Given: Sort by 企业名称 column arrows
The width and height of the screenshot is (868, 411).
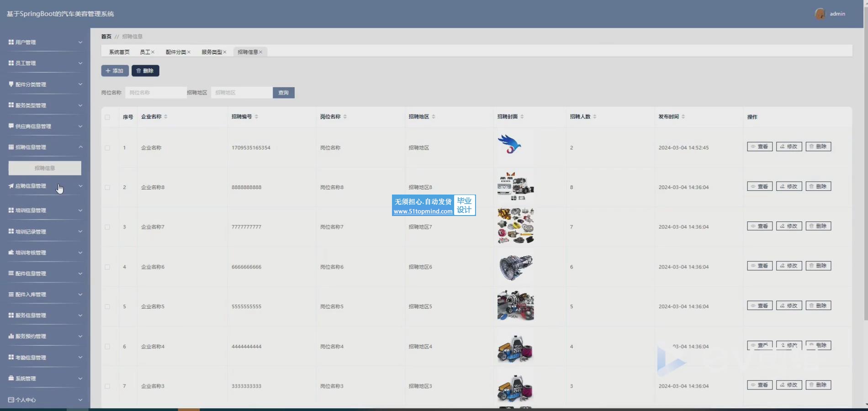Looking at the screenshot, I should [166, 117].
